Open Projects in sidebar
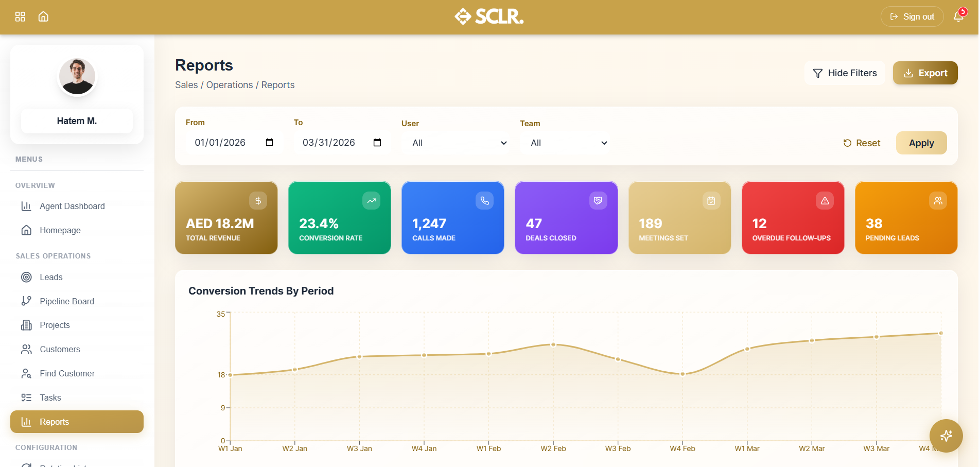Screen dimensions: 980x467 [x=77, y=325]
